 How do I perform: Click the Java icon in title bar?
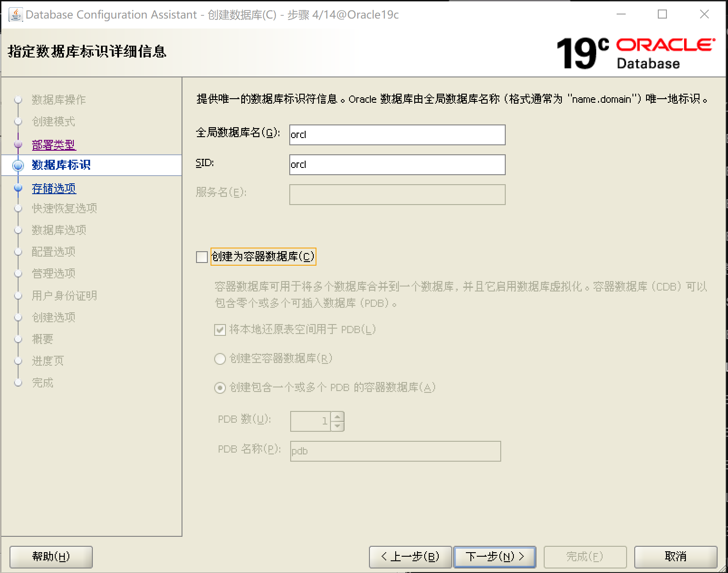(x=15, y=14)
